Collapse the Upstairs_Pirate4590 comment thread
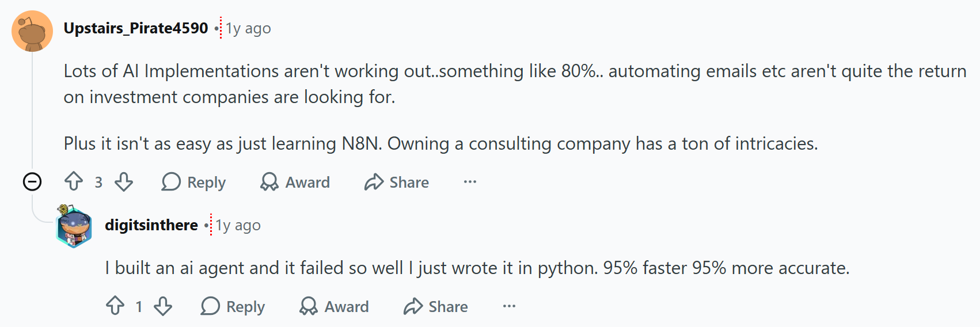980x327 pixels. [x=32, y=182]
